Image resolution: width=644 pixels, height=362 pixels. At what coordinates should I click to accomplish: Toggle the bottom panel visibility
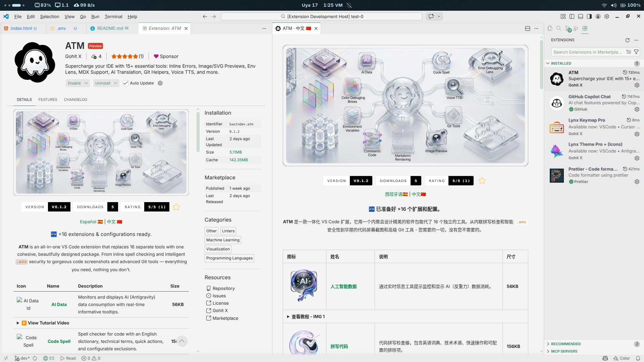[x=580, y=16]
